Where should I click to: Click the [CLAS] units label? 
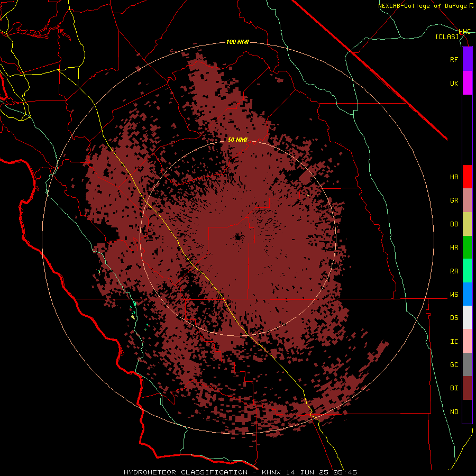(x=447, y=36)
